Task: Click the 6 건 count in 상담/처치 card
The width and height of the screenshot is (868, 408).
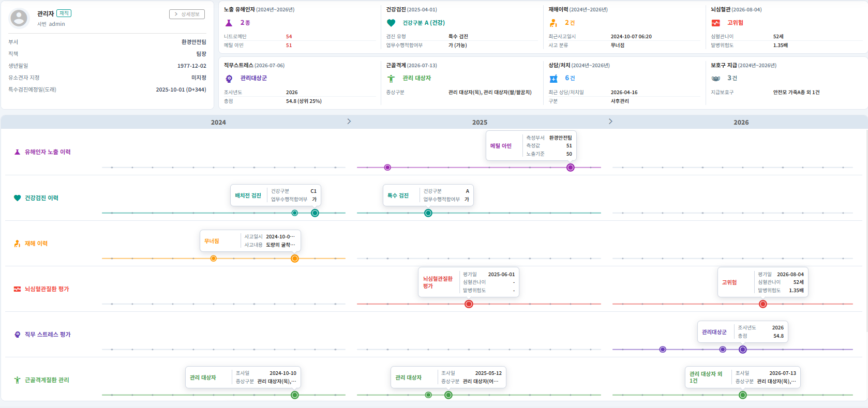Action: [570, 78]
